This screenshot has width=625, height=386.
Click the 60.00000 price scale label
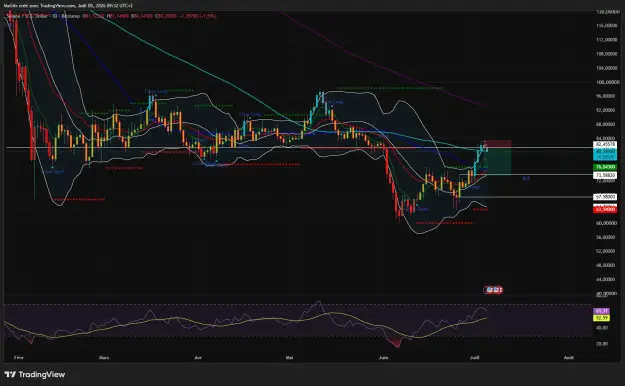pyautogui.click(x=607, y=223)
